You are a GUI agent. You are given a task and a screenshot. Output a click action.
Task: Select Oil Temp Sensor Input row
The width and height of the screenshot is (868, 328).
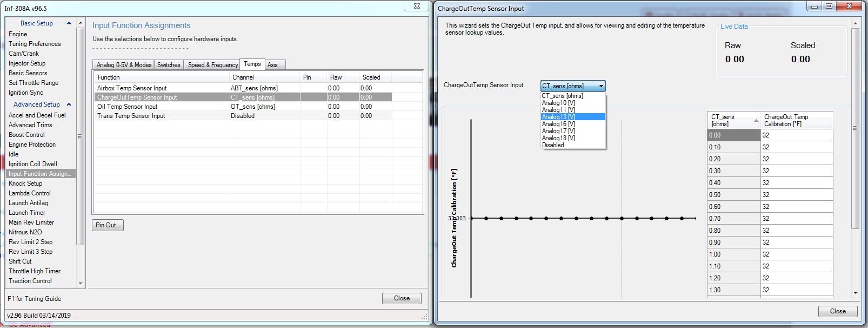(243, 107)
